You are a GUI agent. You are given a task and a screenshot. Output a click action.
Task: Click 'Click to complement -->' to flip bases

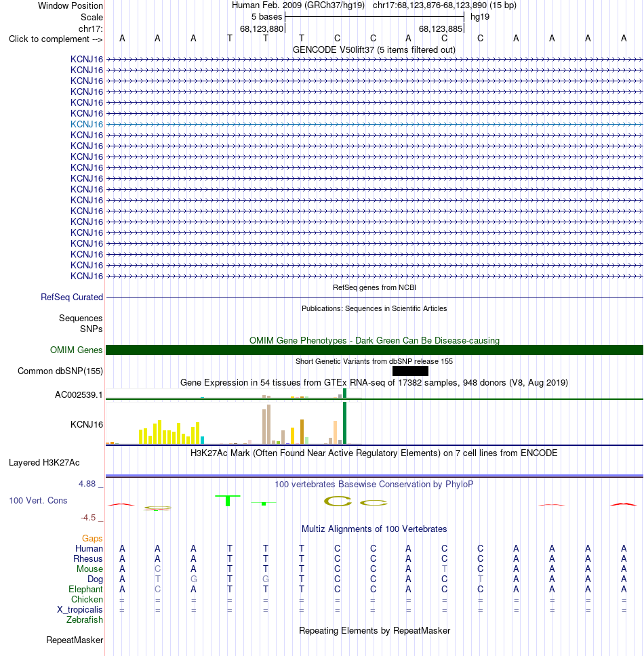pos(56,39)
